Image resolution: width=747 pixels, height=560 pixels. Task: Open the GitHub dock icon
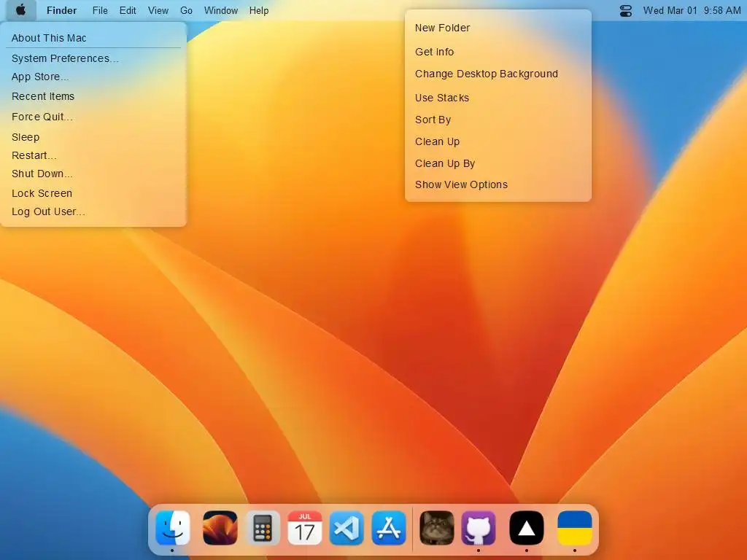[x=479, y=528]
